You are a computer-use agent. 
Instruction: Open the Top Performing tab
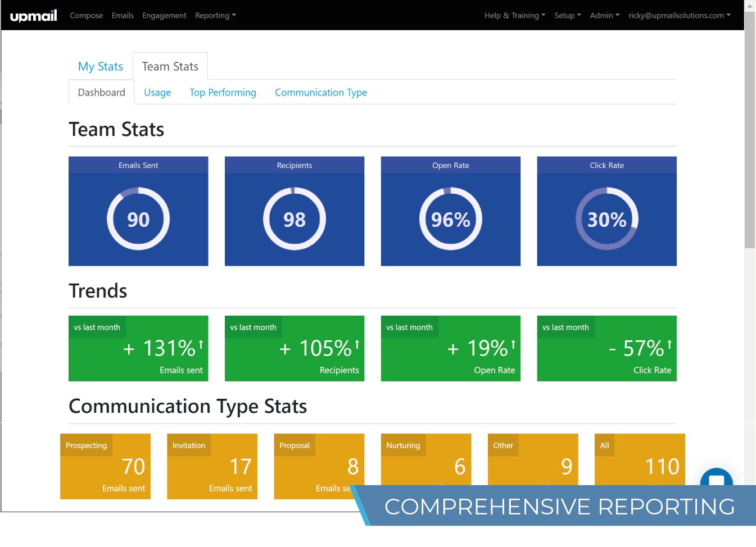[x=223, y=93]
